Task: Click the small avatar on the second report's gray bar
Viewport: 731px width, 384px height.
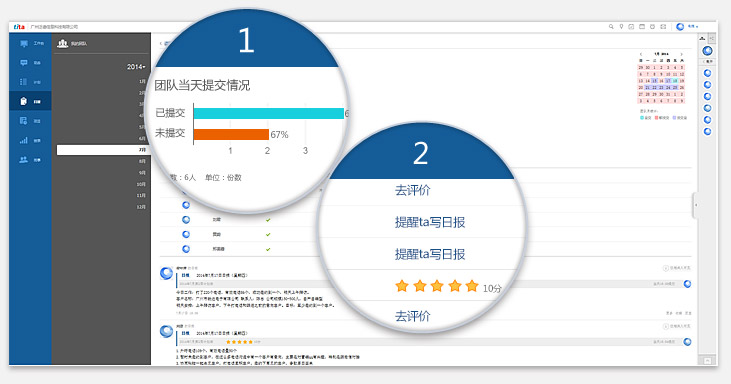Action: tap(687, 342)
